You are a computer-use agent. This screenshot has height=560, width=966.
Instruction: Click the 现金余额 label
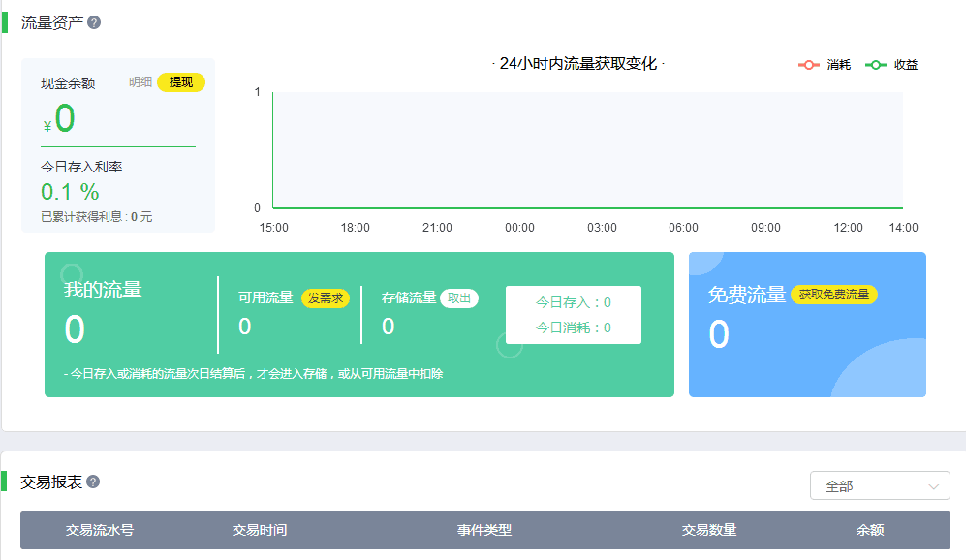pos(68,83)
